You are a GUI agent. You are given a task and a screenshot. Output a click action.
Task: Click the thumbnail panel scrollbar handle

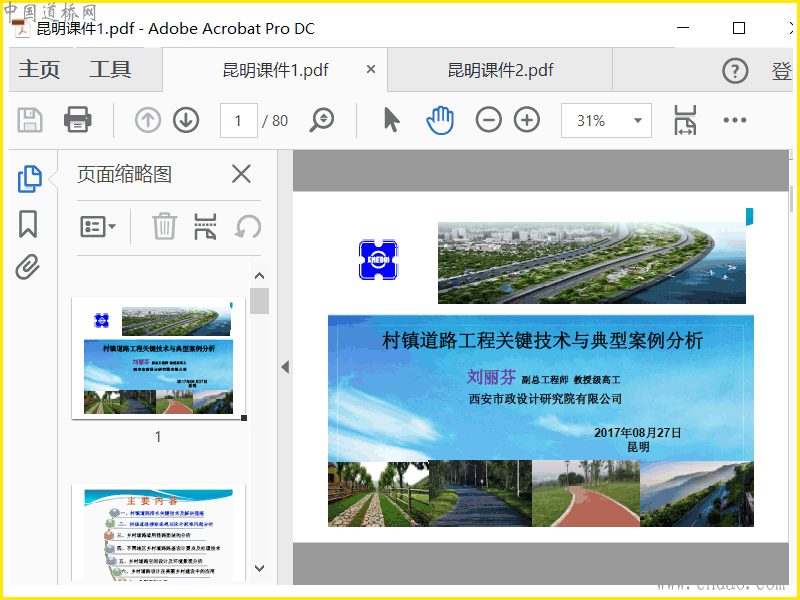(259, 301)
